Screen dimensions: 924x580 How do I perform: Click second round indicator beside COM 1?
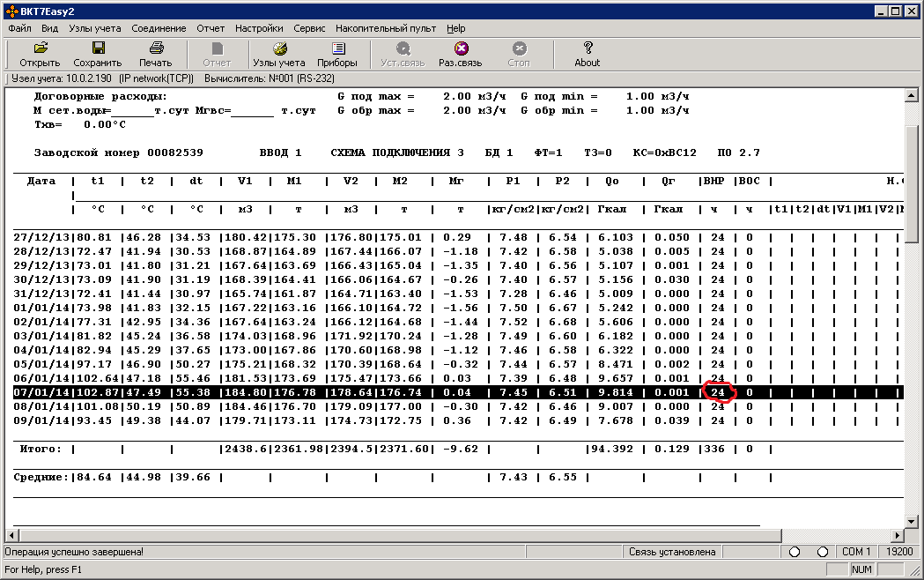823,552
